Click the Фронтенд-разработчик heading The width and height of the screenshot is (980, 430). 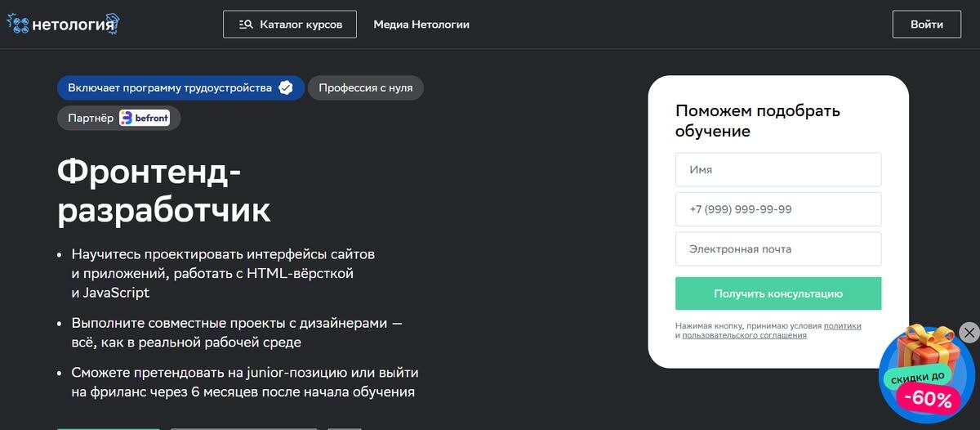click(x=163, y=192)
